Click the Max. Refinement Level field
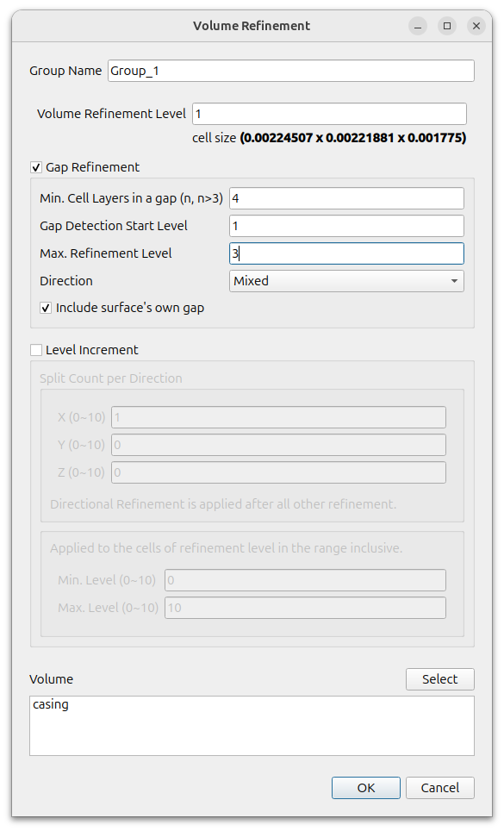 pos(346,253)
